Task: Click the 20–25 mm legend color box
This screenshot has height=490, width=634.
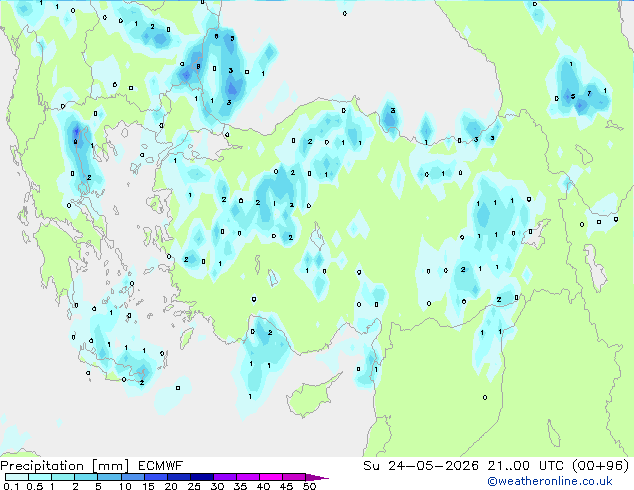Action: (x=179, y=477)
